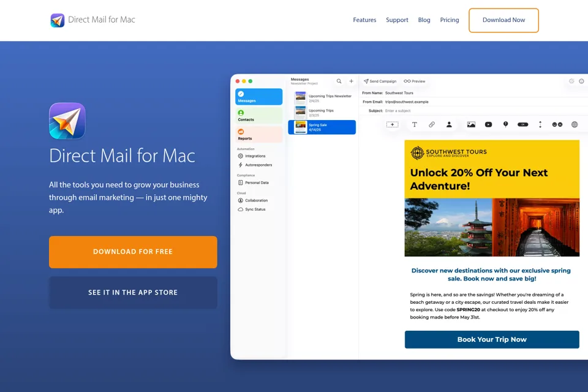The width and height of the screenshot is (588, 392).
Task: Click the insert button pill icon
Action: coord(522,124)
